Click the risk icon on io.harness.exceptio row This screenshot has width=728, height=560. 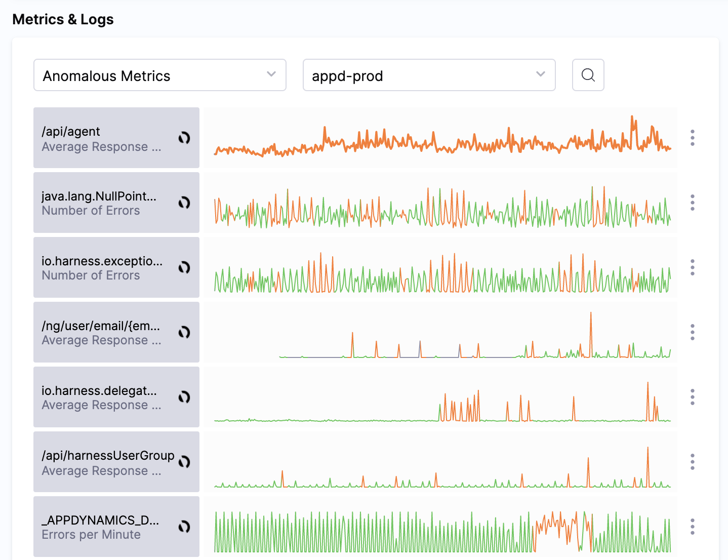coord(184,267)
